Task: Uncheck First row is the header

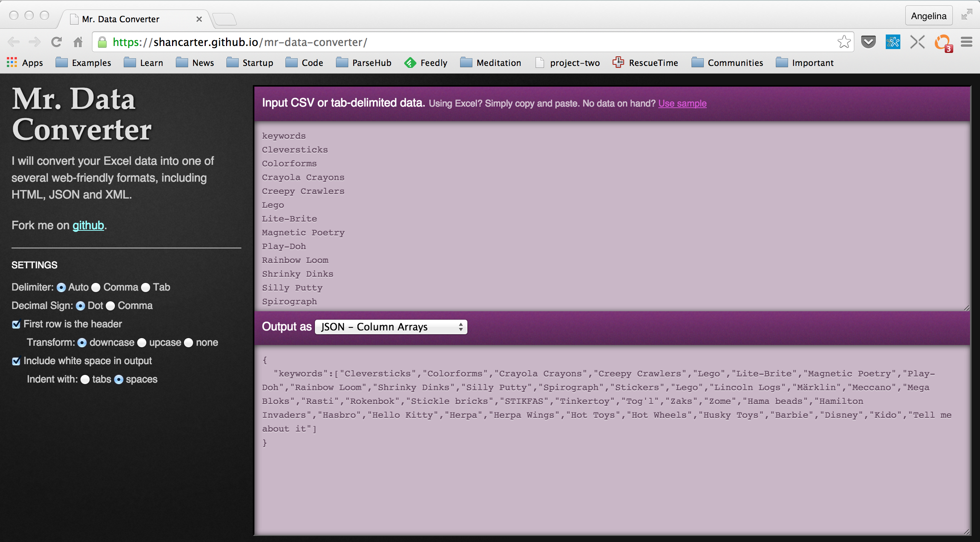Action: 16,325
